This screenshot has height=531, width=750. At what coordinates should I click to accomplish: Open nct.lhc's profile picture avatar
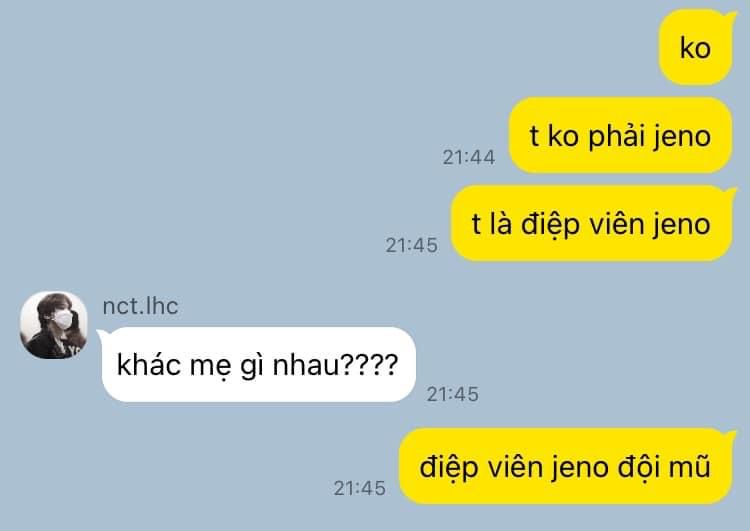pyautogui.click(x=54, y=325)
